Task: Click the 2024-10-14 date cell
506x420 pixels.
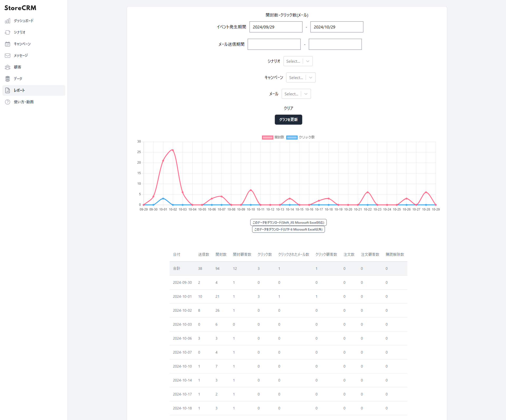Action: point(182,380)
